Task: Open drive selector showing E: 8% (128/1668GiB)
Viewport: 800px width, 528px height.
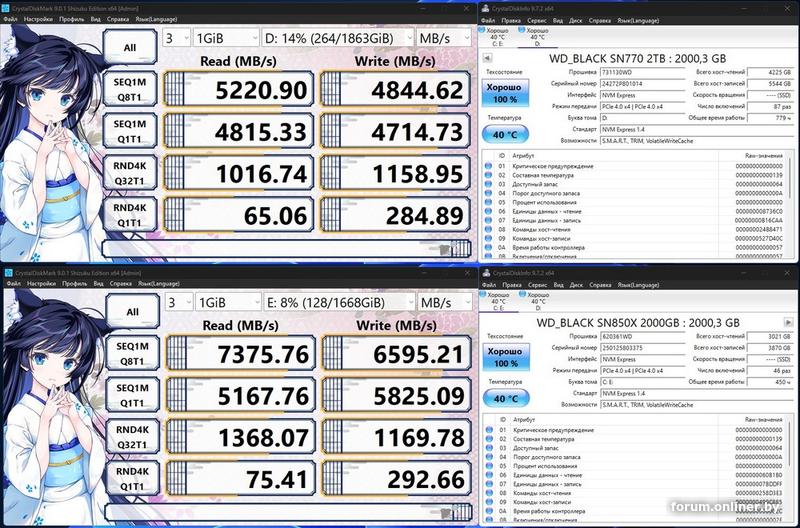Action: [x=340, y=303]
